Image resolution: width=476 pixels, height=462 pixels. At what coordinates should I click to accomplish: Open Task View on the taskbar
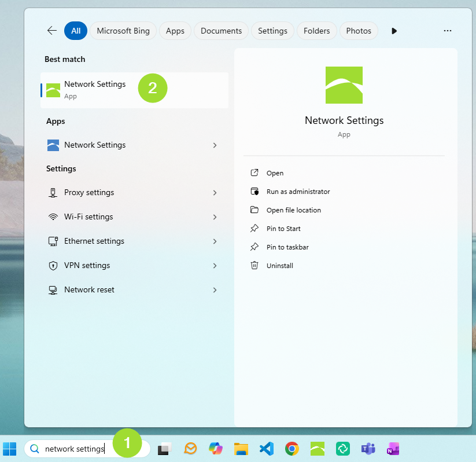click(x=165, y=449)
